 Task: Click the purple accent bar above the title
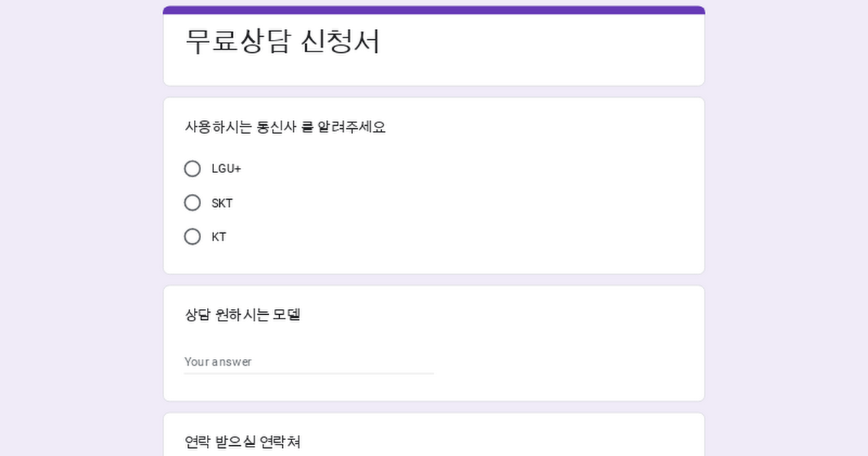coord(434,10)
